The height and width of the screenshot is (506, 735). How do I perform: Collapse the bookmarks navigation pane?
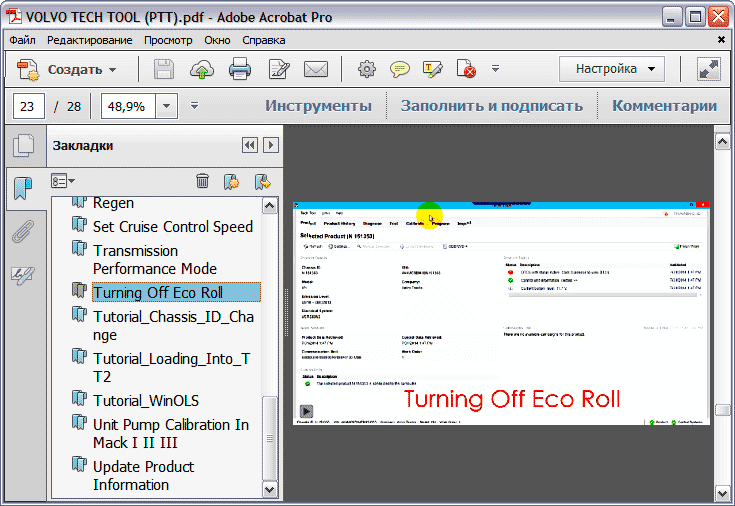249,146
